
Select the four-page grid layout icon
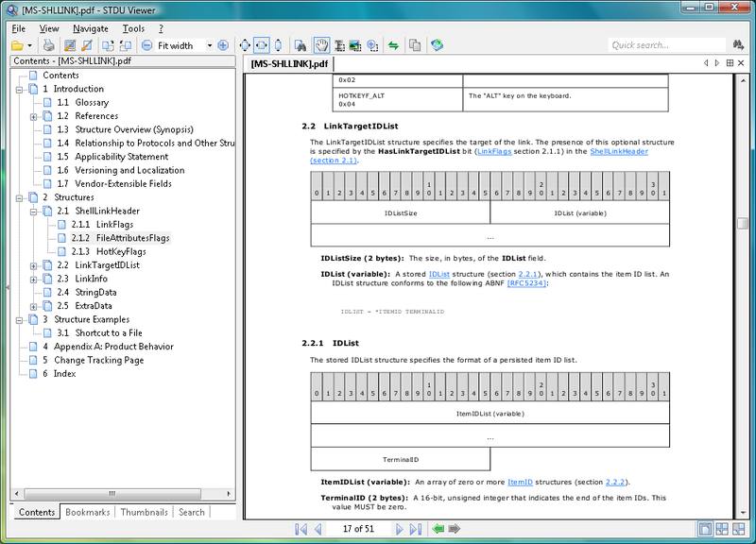point(722,529)
